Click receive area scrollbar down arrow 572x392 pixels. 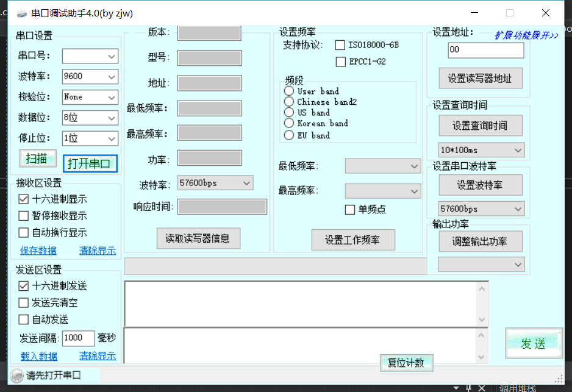(482, 320)
